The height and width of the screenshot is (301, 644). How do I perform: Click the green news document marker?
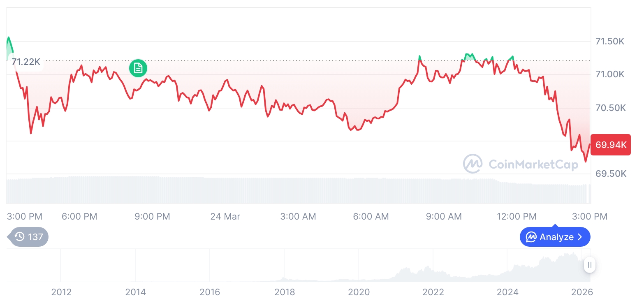[x=138, y=68]
